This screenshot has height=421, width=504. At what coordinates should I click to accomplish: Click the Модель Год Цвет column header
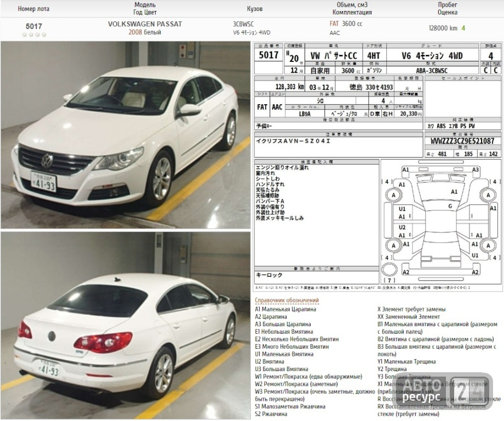145,8
